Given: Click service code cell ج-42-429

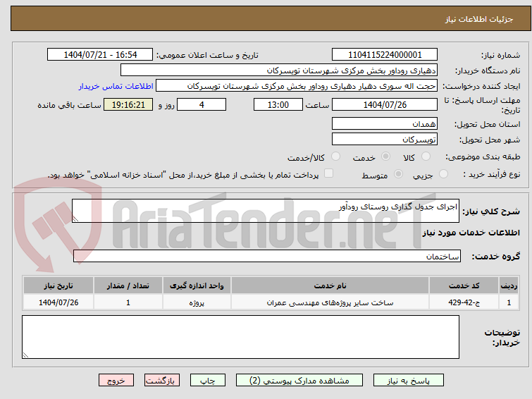Looking at the screenshot, I should click(x=464, y=302).
